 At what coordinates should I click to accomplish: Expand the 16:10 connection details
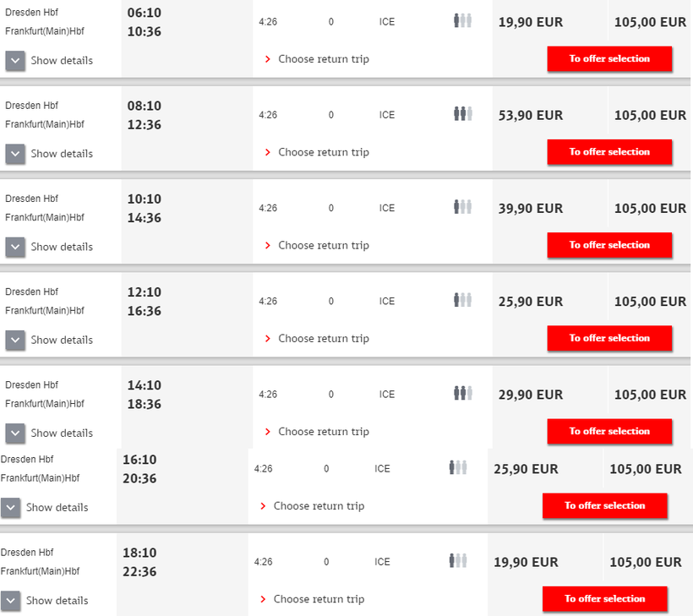tap(10, 508)
